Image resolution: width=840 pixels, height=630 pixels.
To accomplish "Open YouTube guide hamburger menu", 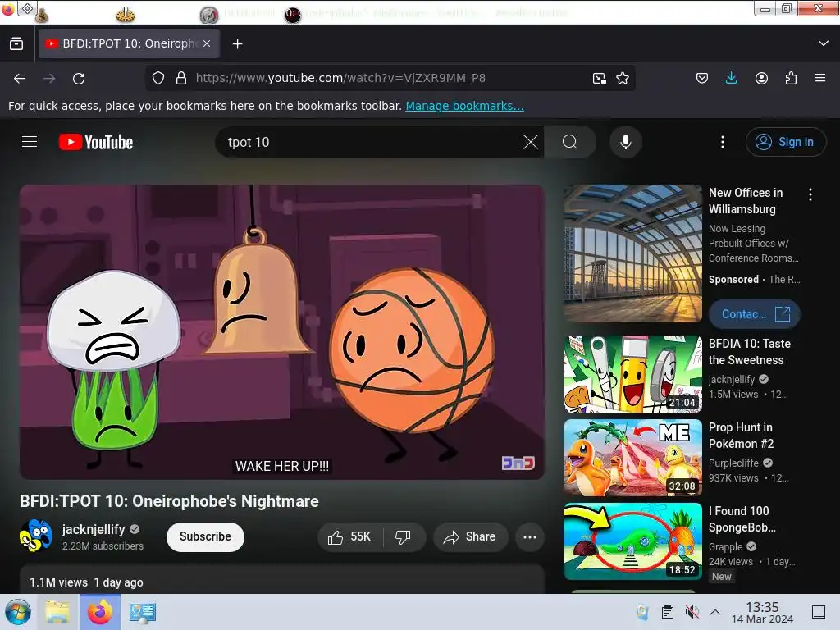I will 30,142.
